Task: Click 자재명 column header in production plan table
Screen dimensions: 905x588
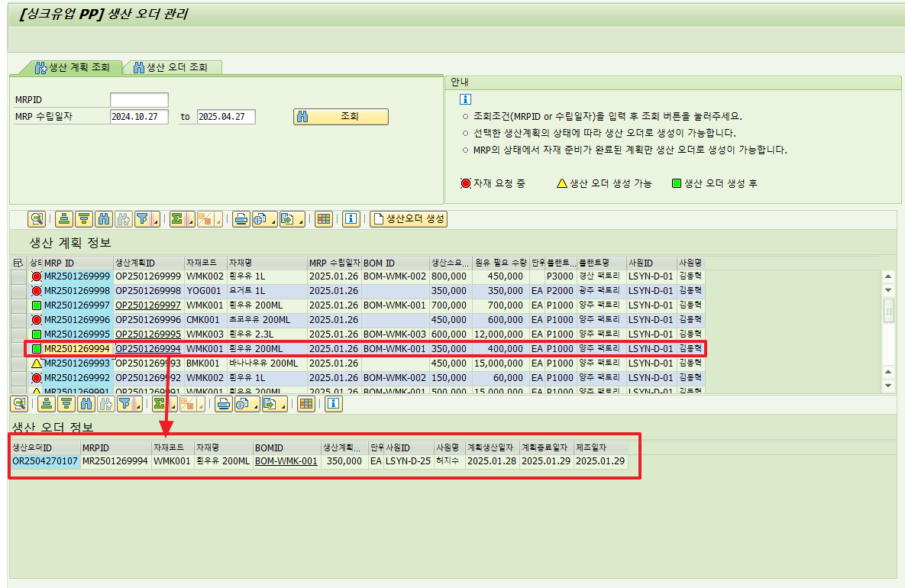Action: pyautogui.click(x=267, y=263)
